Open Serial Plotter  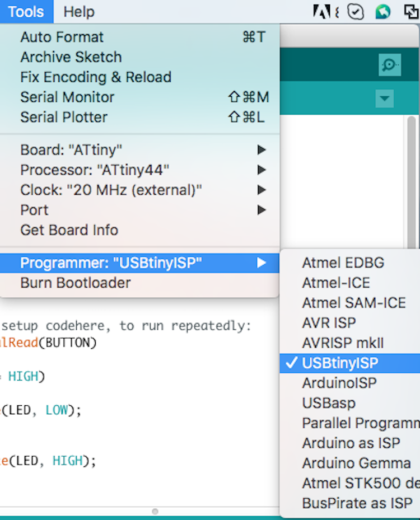click(x=139, y=117)
